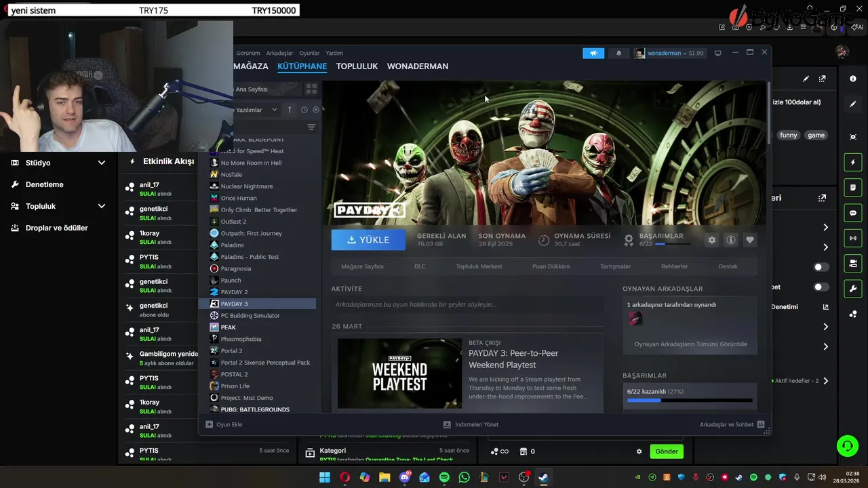Switch Steam to Big Picture mode icon
Image resolution: width=868 pixels, height=488 pixels.
717,53
